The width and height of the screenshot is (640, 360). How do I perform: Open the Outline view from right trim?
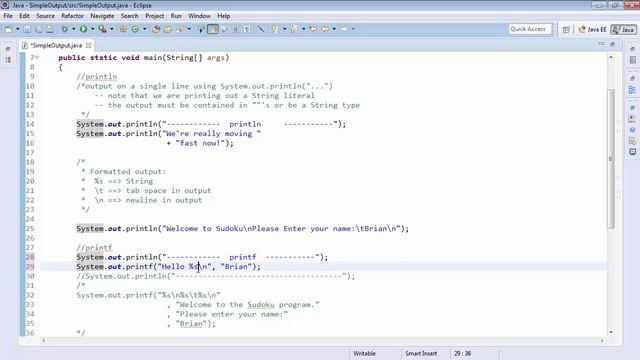632,90
